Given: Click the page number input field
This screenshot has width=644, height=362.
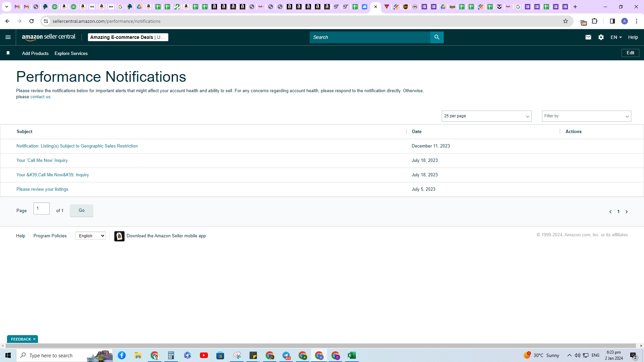Looking at the screenshot, I should click(x=42, y=208).
